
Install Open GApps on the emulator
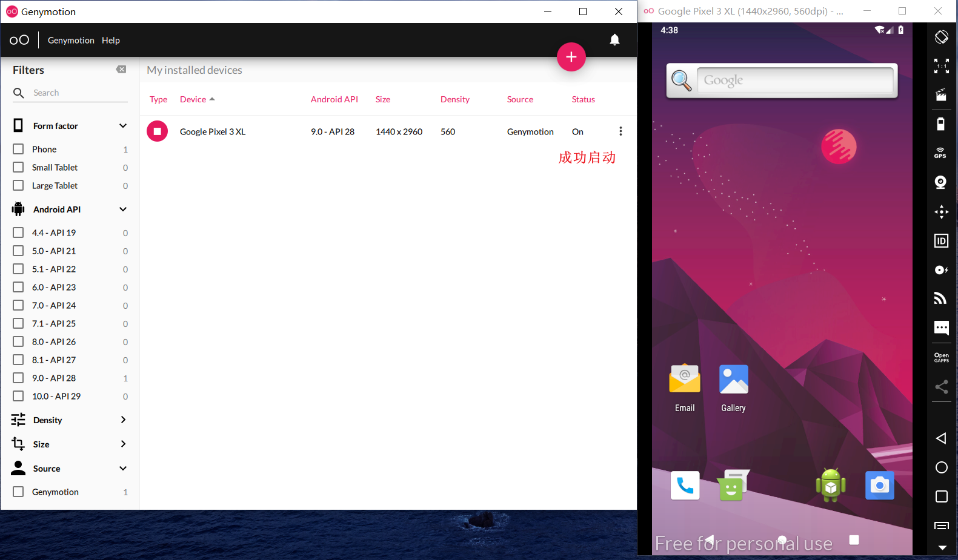(x=941, y=357)
